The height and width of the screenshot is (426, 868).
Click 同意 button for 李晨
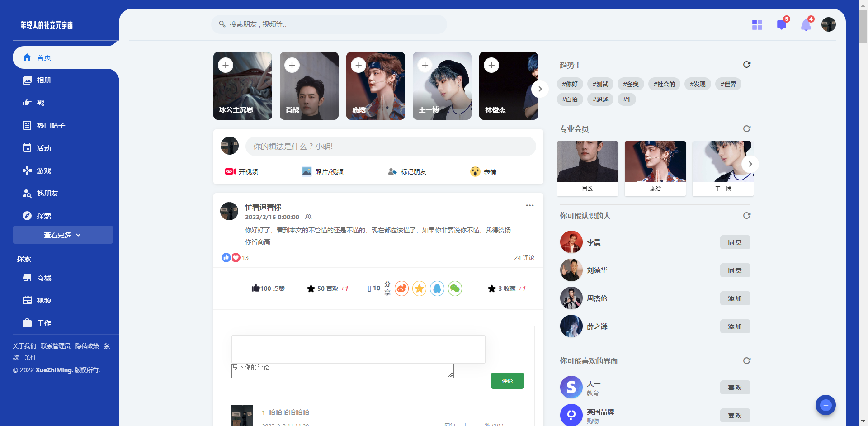[735, 242]
